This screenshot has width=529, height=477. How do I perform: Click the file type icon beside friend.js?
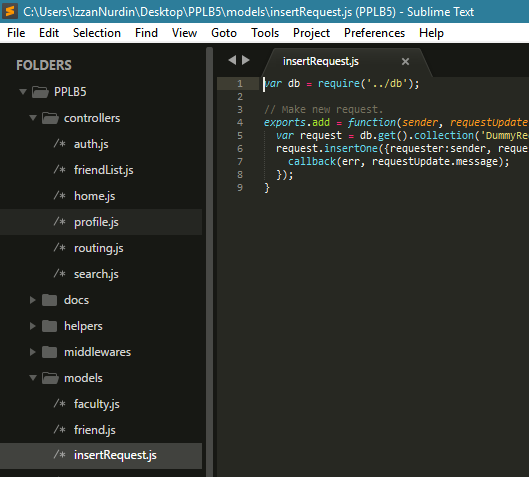[60, 430]
